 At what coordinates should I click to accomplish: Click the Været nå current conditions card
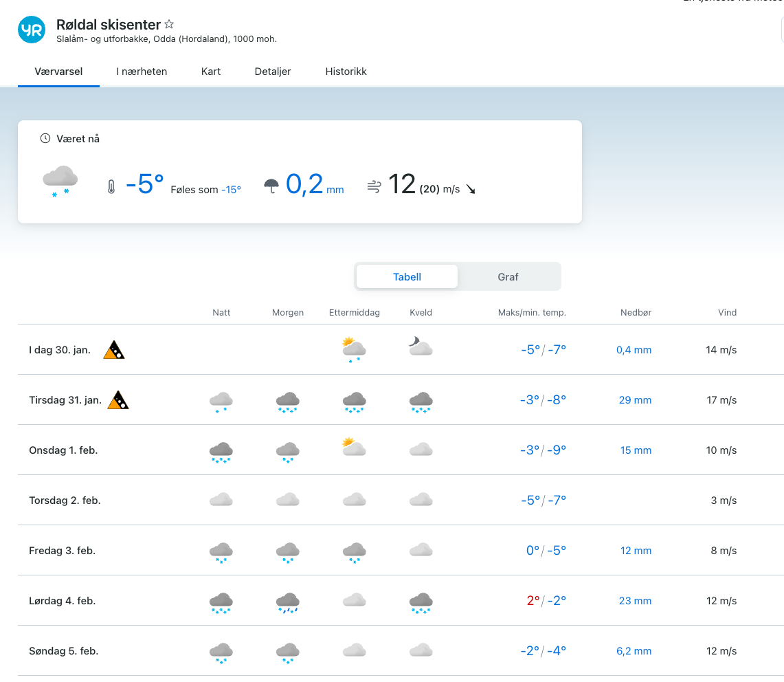300,172
